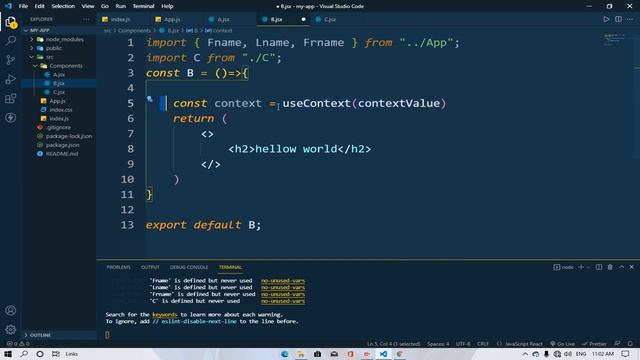This screenshot has height=360, width=640.
Task: Collapse the src folder
Action: click(32, 57)
